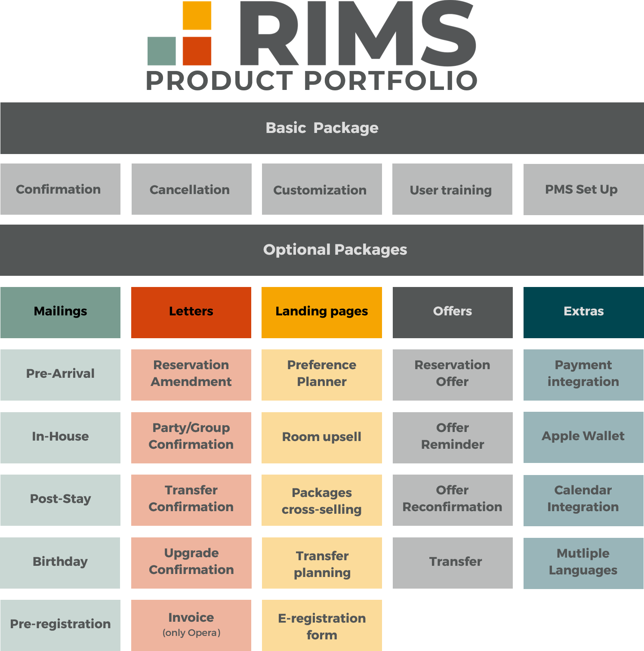Image resolution: width=644 pixels, height=651 pixels.
Task: Open the Room upsell landing page
Action: click(322, 437)
